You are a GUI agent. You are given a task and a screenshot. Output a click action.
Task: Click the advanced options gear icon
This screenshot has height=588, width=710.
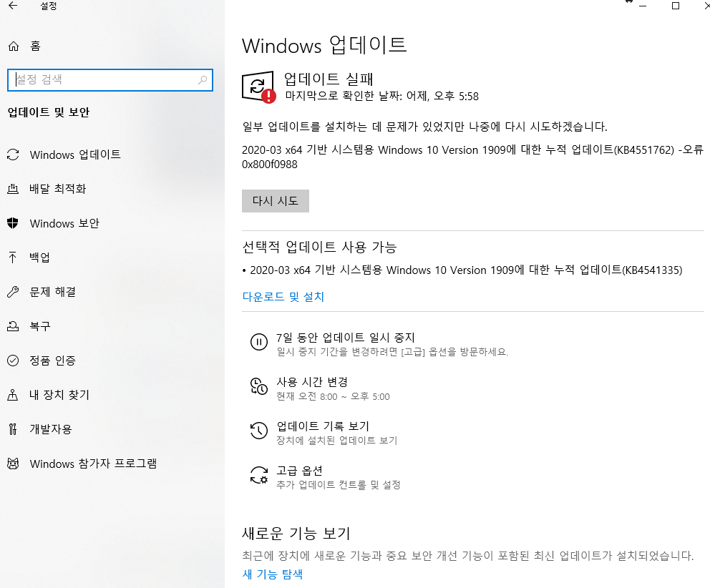coord(259,475)
